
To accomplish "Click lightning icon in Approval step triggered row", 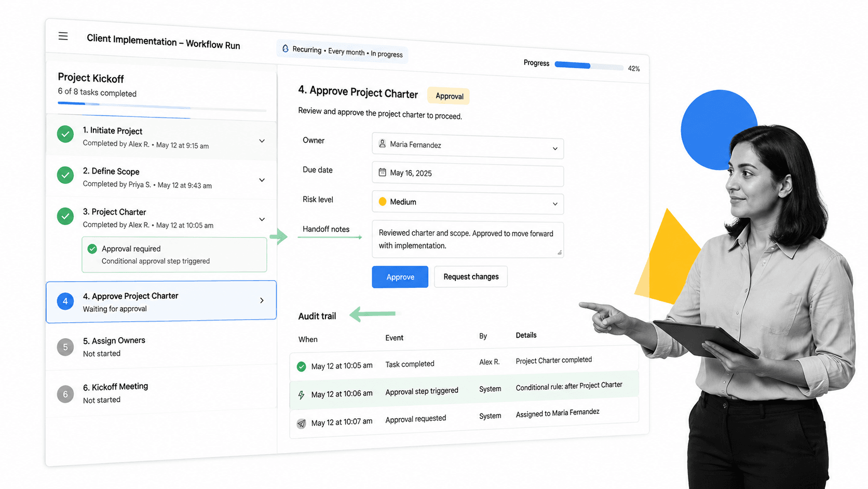I will coord(301,395).
